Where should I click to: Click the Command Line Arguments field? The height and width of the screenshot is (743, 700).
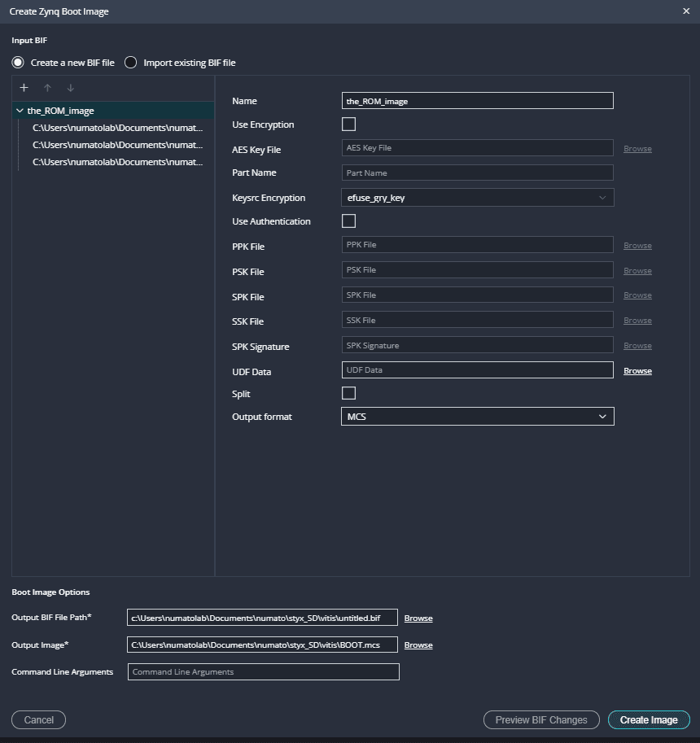263,672
